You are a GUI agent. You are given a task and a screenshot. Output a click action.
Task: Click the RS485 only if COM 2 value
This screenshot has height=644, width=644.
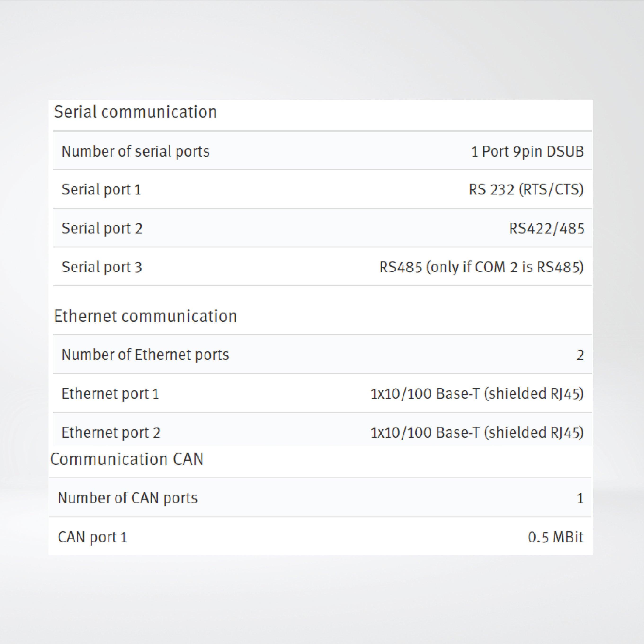tap(481, 267)
